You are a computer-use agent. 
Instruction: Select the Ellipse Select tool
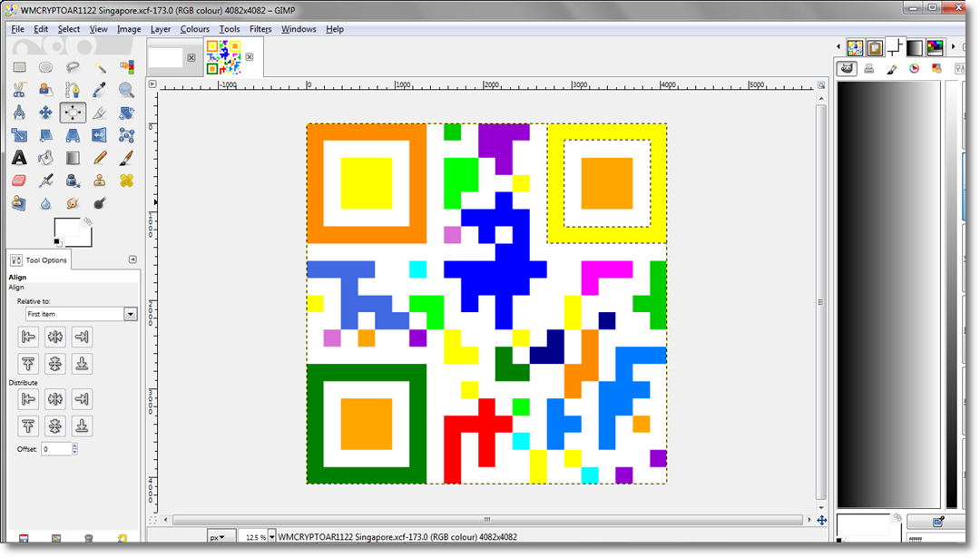45,67
